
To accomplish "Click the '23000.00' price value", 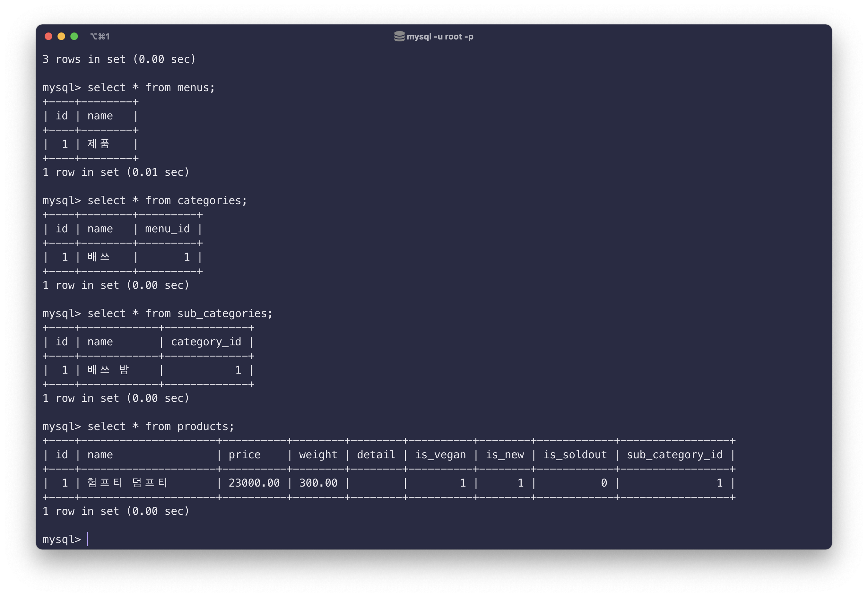I will click(x=254, y=483).
